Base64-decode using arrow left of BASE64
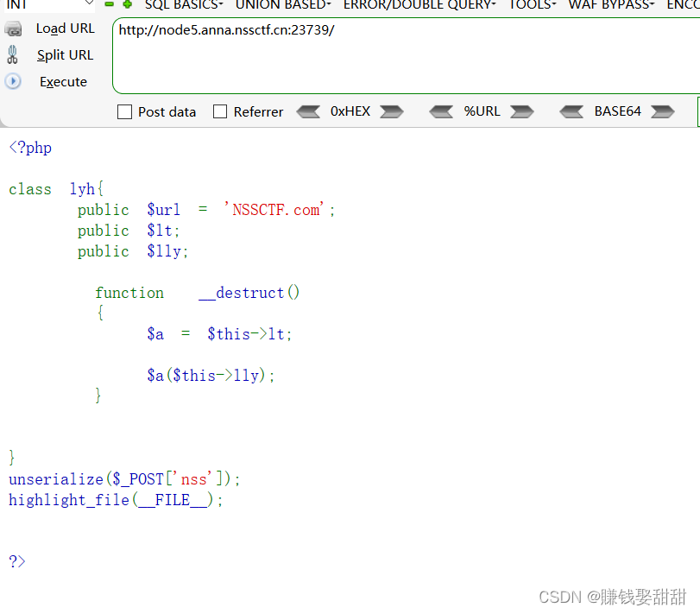700x614 pixels. tap(571, 111)
